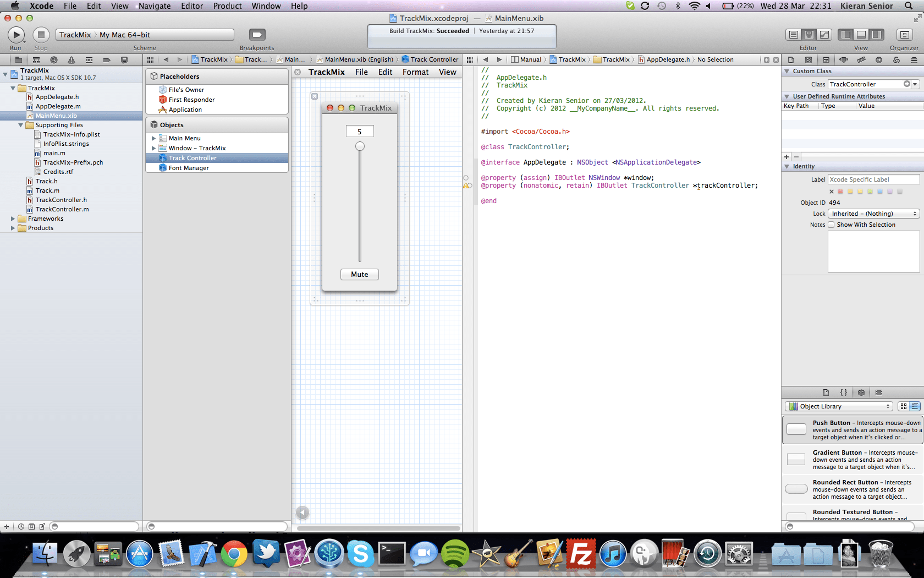Expand the Frameworks group

coord(13,219)
